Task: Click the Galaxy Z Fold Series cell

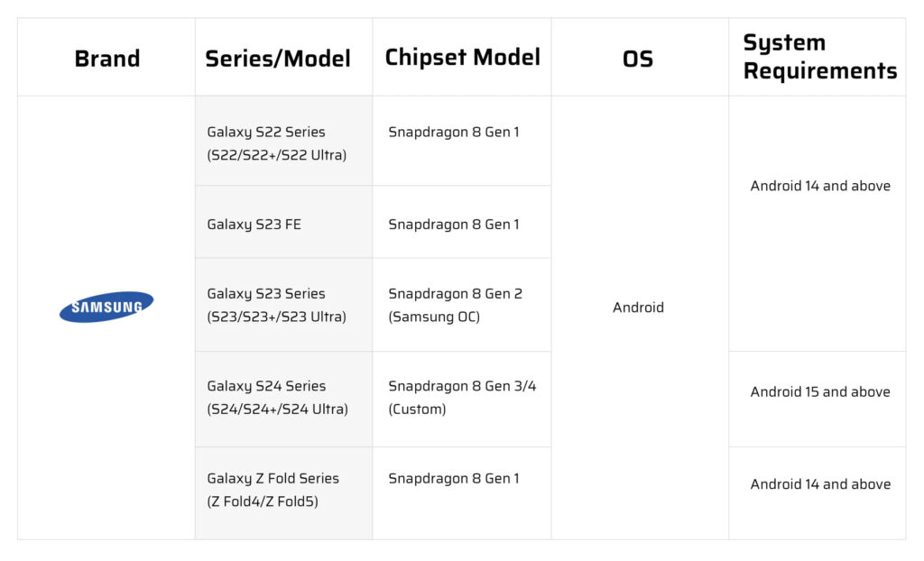Action: pyautogui.click(x=273, y=490)
